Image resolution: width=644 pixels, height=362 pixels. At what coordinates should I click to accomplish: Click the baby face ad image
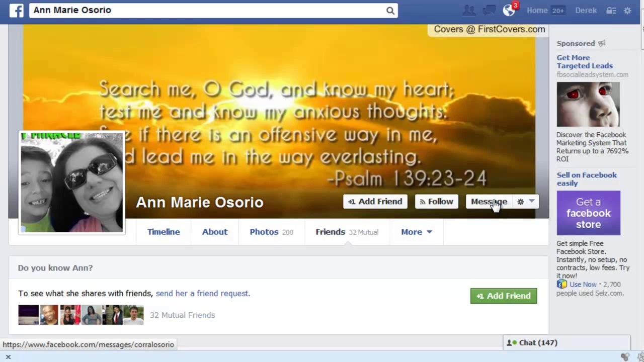(588, 104)
